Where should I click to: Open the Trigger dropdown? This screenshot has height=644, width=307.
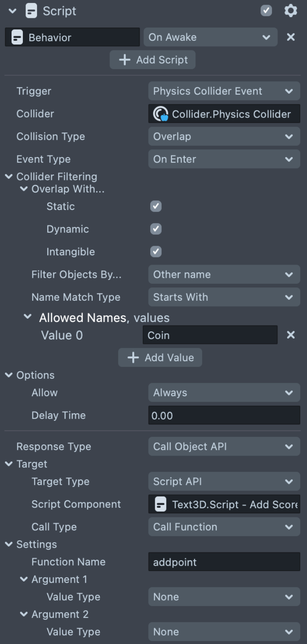(224, 91)
